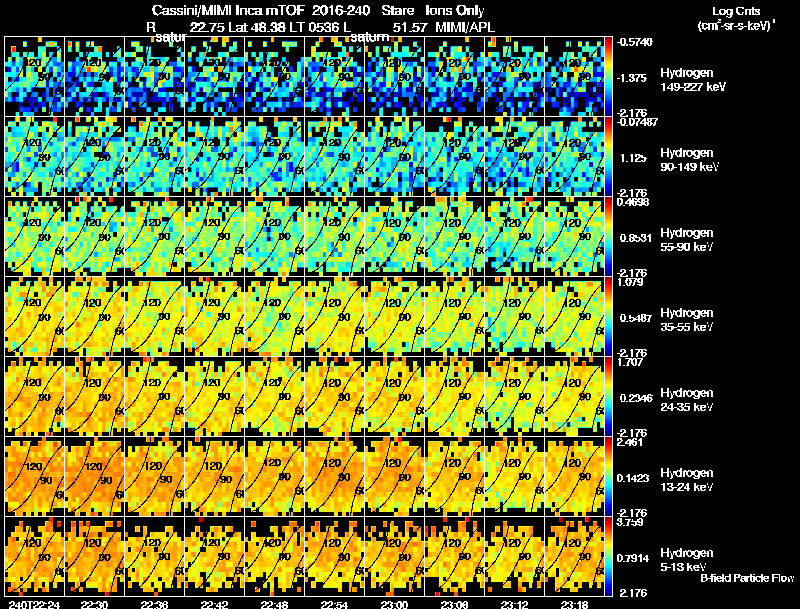800x609 pixels.
Task: Open the 13-24 keV image panel at 22:48
Action: coord(274,477)
